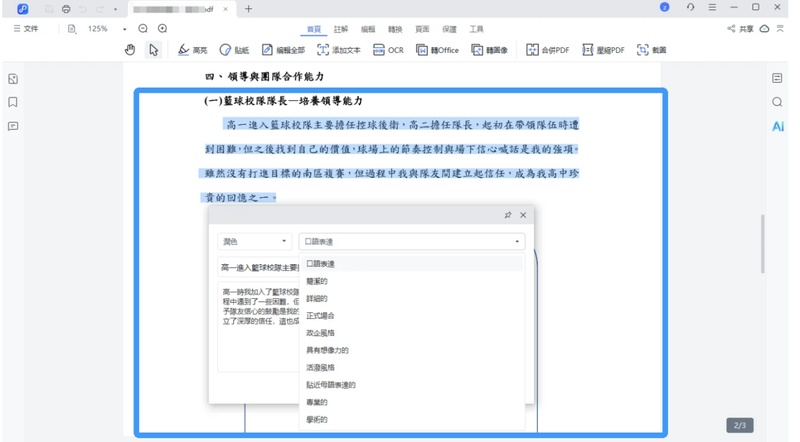800x442 pixels.
Task: Open a new tab with plus button
Action: coord(248,9)
